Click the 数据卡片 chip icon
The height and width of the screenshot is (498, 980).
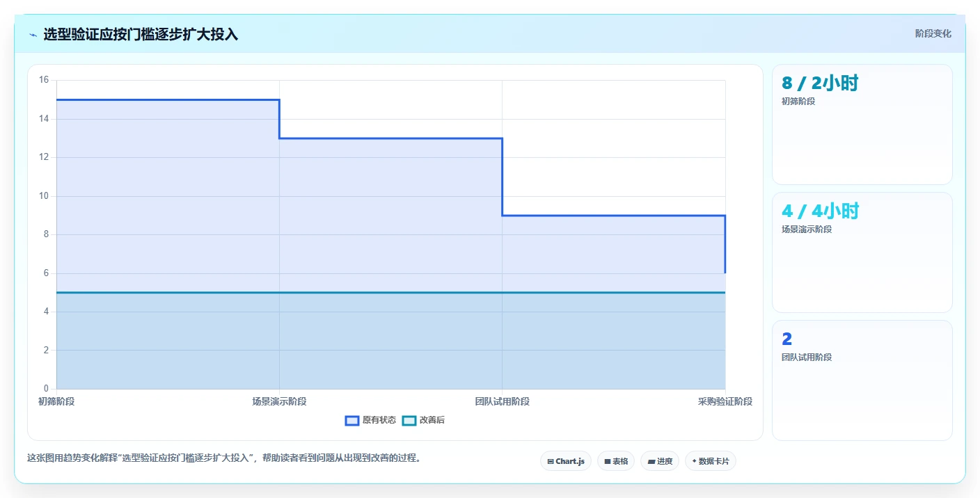click(694, 461)
